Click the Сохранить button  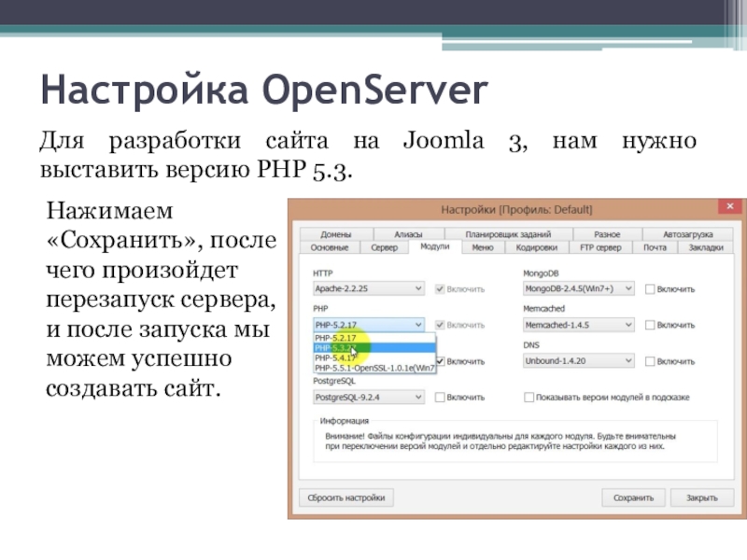click(633, 497)
